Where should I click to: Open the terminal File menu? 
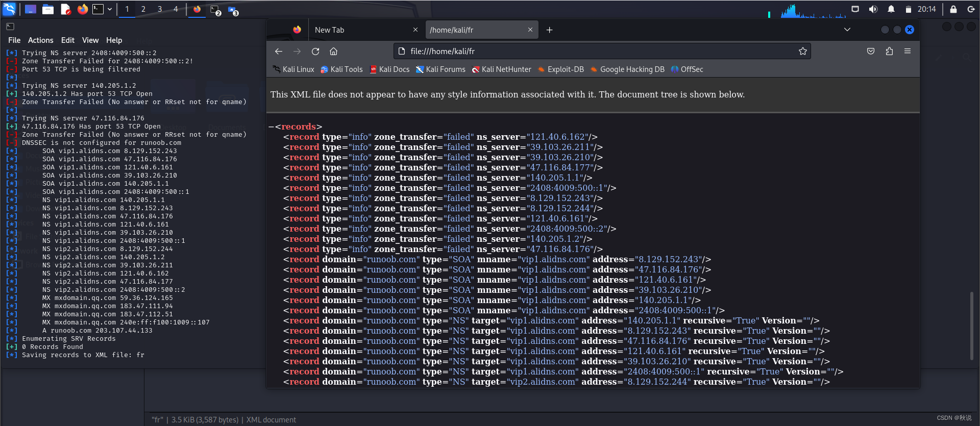click(x=14, y=40)
